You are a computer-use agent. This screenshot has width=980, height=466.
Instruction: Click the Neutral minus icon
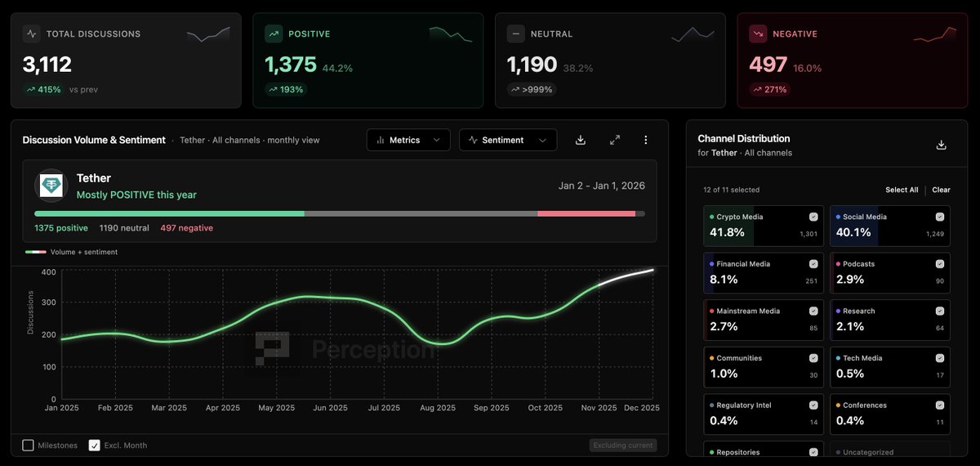(515, 34)
